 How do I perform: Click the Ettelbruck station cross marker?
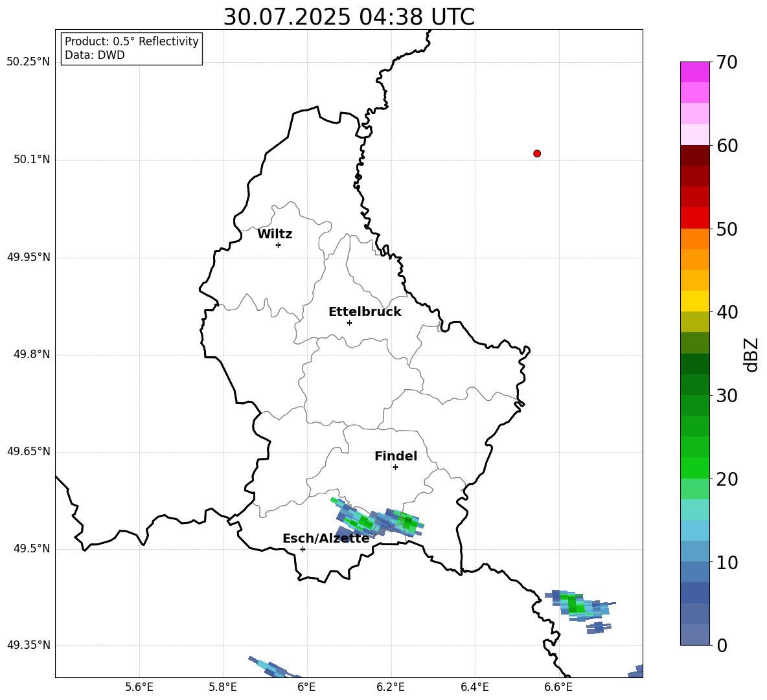click(349, 322)
